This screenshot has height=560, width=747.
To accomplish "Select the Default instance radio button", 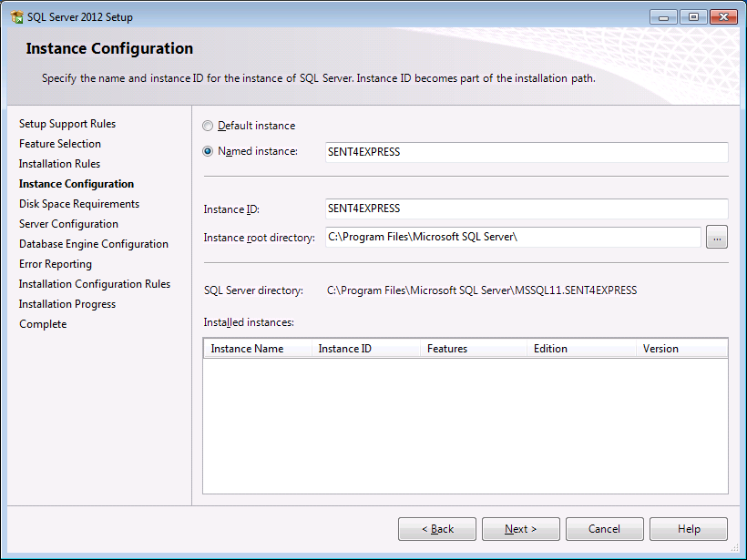I will 208,126.
